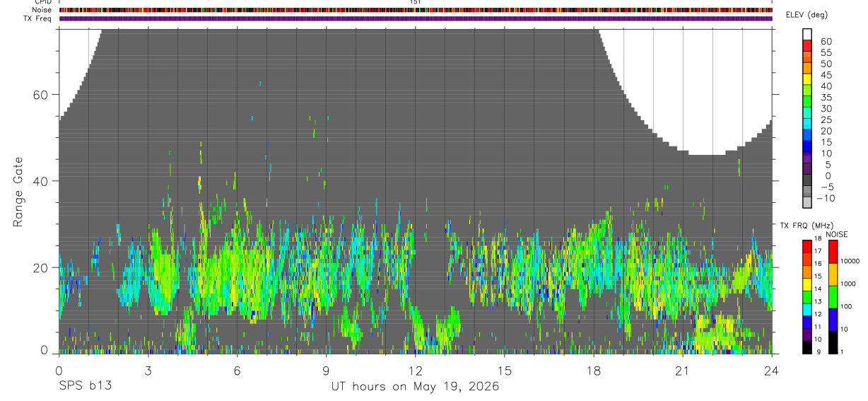Click the '18' tick on UT hours axis
The width and height of the screenshot is (868, 401).
pyautogui.click(x=594, y=369)
